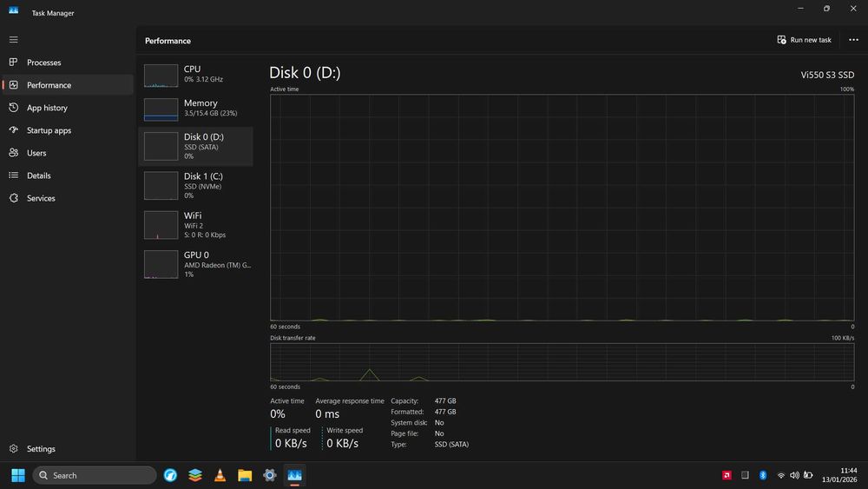This screenshot has height=489, width=868.
Task: Toggle the hamburger navigation menu
Action: point(13,40)
